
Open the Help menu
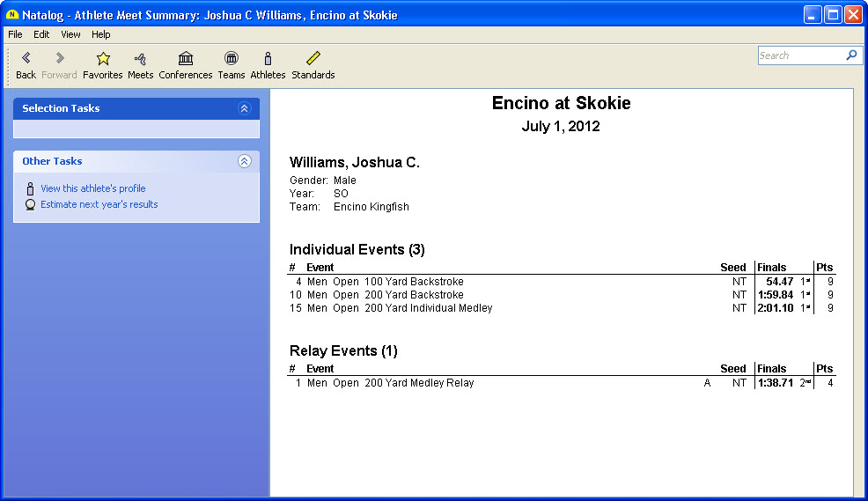101,34
